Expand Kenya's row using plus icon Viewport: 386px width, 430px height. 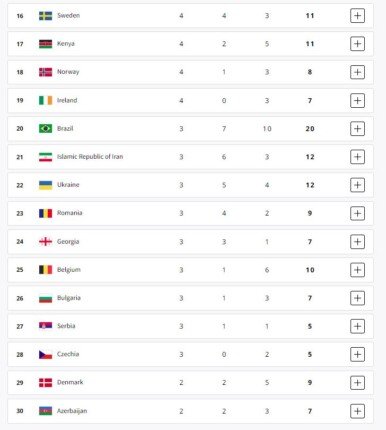[x=357, y=44]
